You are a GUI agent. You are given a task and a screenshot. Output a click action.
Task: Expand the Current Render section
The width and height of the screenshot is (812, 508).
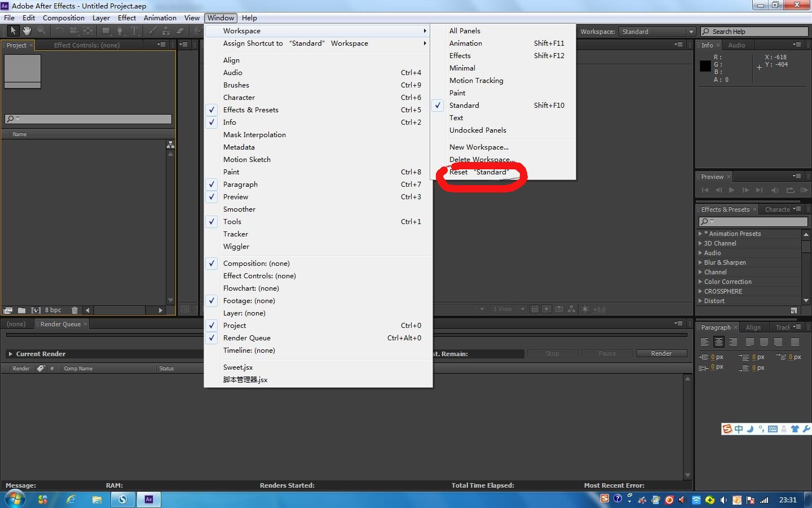[x=10, y=354]
